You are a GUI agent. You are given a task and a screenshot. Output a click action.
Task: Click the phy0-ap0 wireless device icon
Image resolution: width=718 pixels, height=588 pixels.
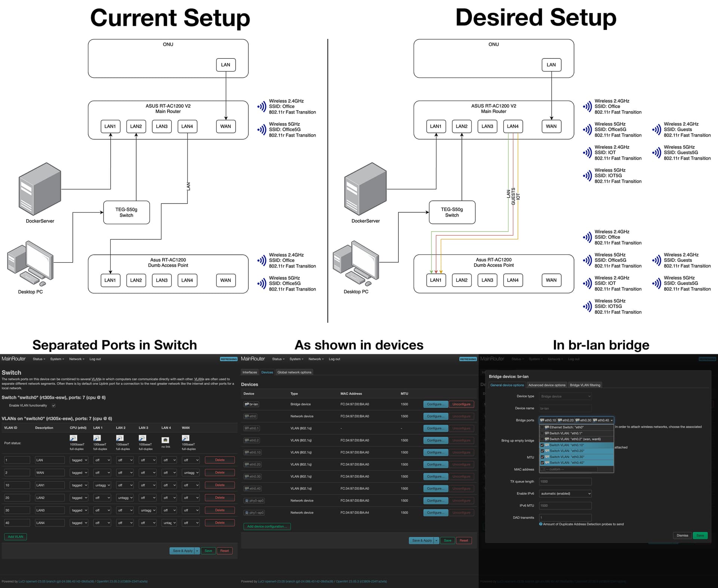(x=247, y=501)
